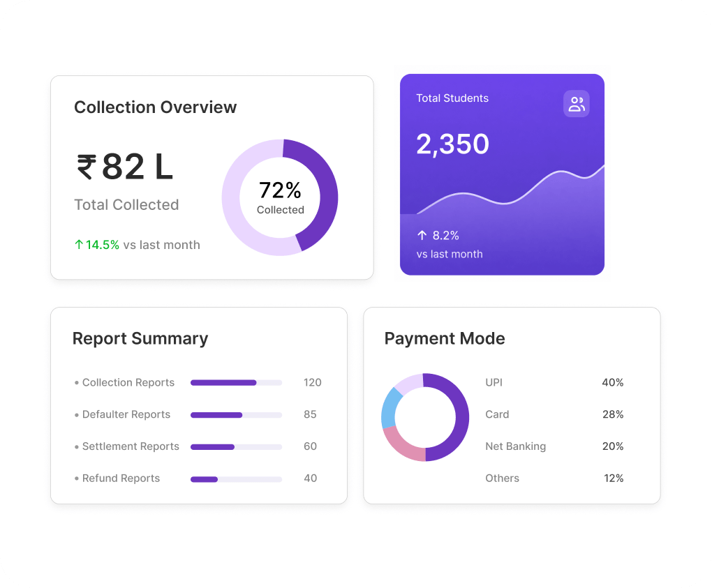Select the Others legend entry

tap(554, 478)
